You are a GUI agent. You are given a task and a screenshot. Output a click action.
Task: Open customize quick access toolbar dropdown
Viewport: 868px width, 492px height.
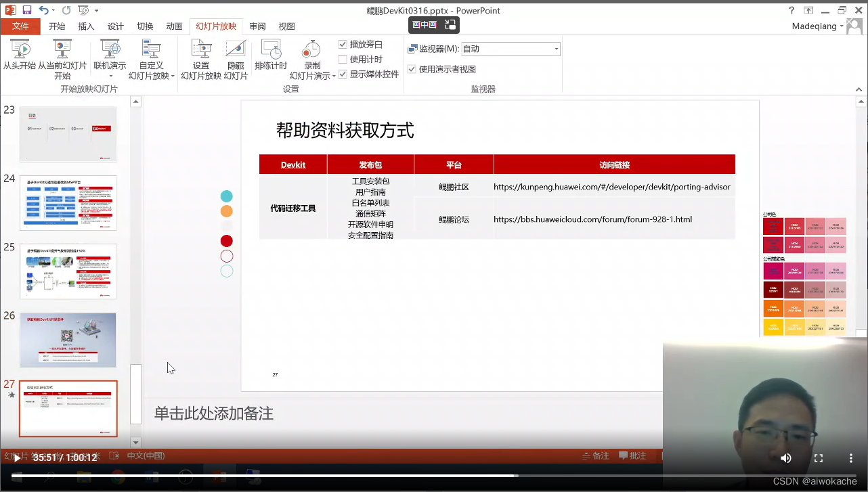tap(97, 10)
